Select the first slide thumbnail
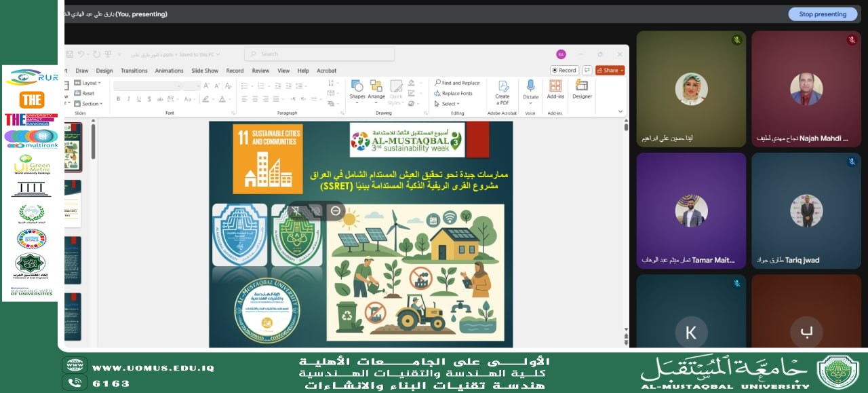The image size is (868, 393). click(x=73, y=147)
